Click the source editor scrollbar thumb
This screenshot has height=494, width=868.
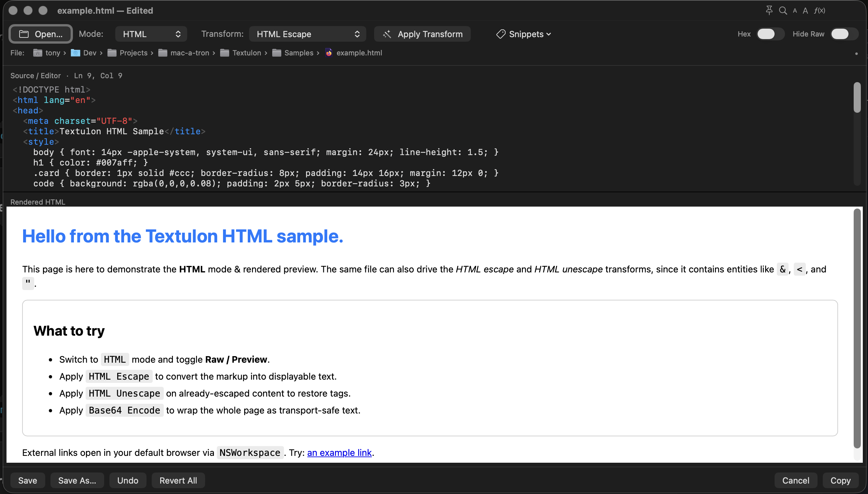pos(857,97)
